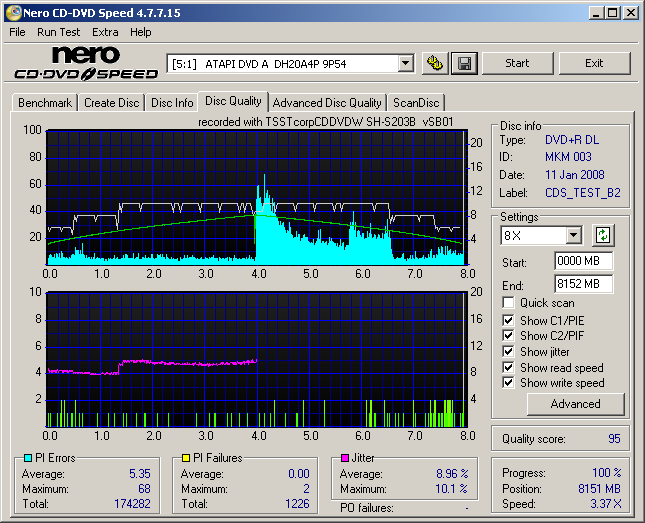Click the disc type DVD+R DL text

[x=572, y=140]
